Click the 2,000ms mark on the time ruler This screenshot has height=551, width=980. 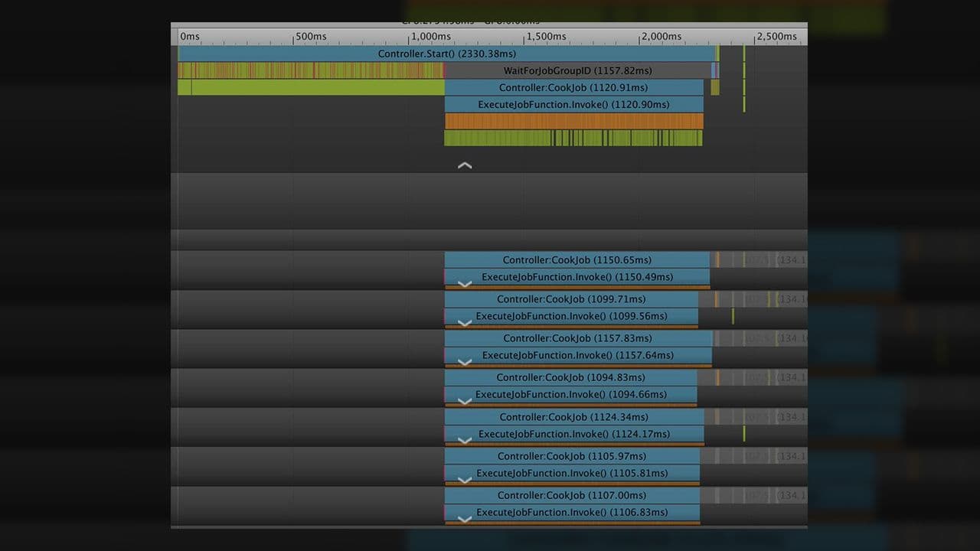661,36
